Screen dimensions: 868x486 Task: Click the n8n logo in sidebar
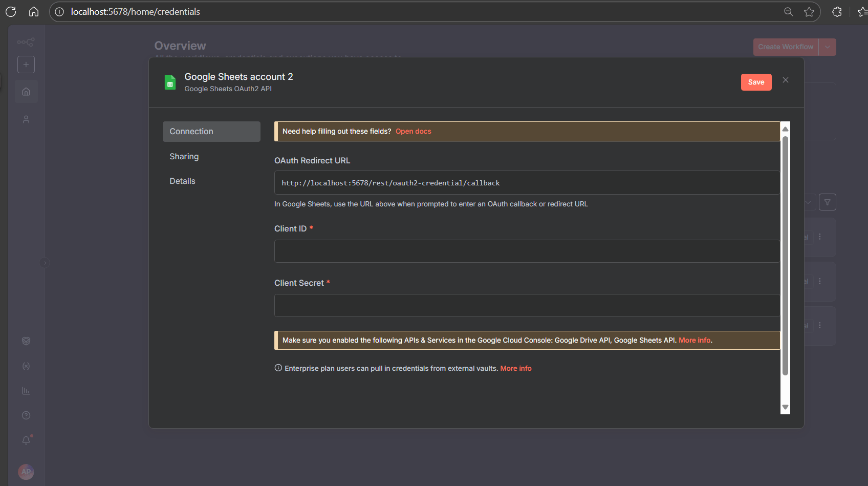(26, 42)
